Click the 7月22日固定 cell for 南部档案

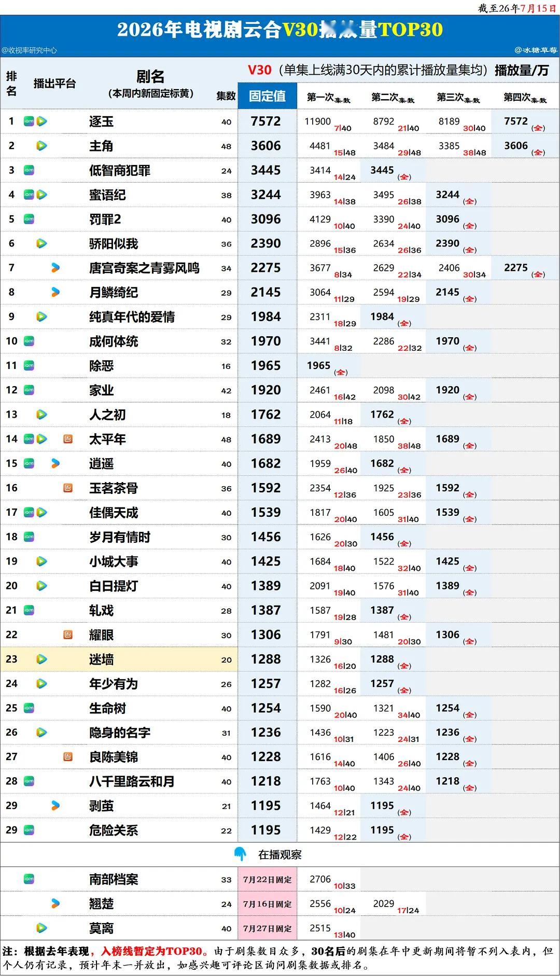point(268,879)
